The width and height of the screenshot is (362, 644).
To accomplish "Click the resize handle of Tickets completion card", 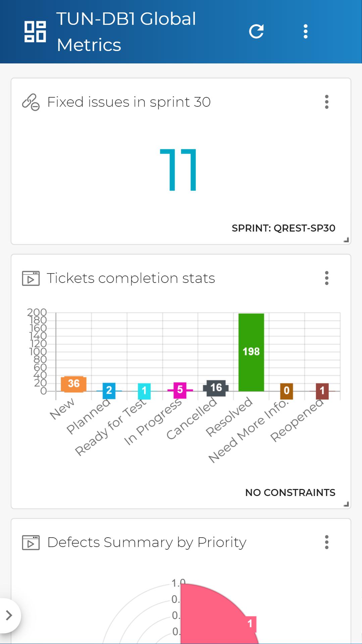I will 346,504.
